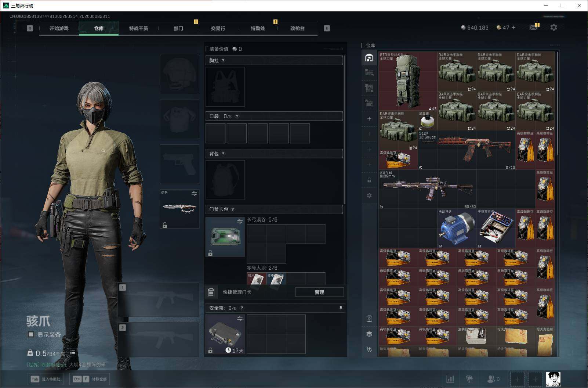
Task: Open the IV storage box icon in sidebar
Action: click(369, 103)
